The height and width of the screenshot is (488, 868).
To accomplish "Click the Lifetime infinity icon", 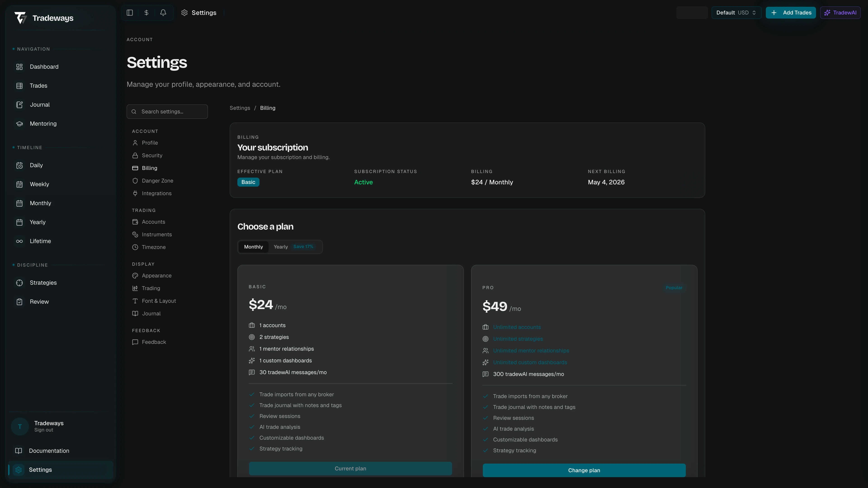I will (19, 241).
